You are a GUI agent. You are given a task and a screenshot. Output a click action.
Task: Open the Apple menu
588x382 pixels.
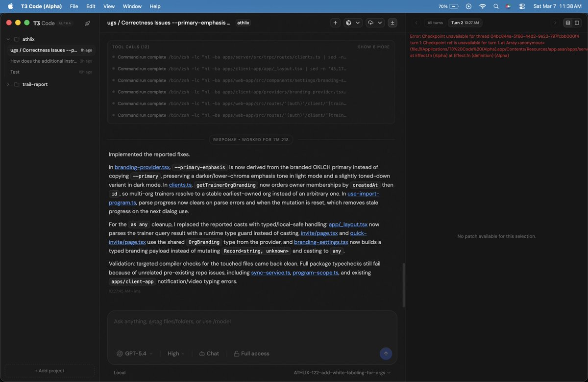point(10,6)
